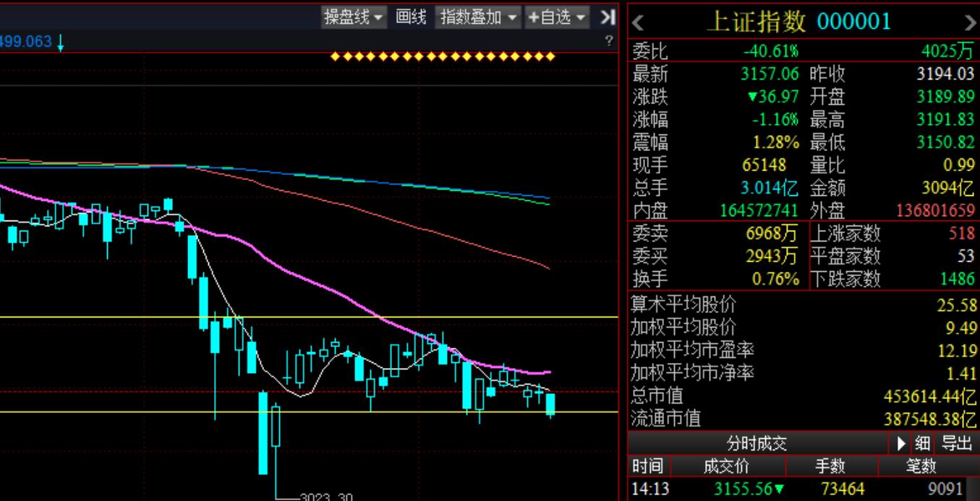Click the pink moving average line
Image resolution: width=980 pixels, height=501 pixels.
(289, 273)
